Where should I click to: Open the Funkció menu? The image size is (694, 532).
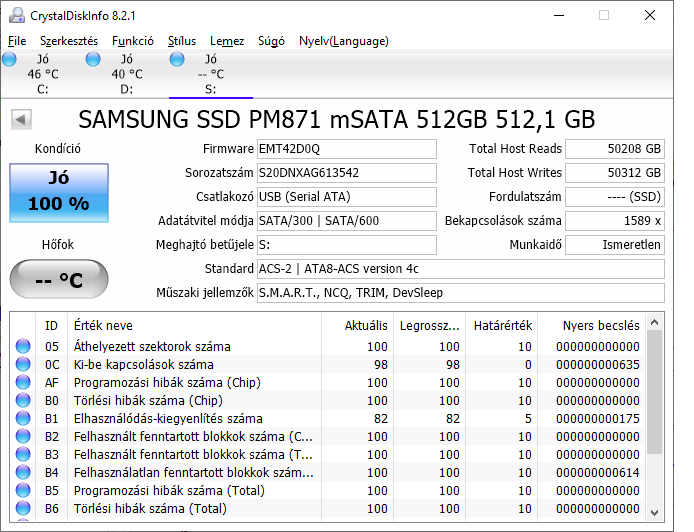coord(133,41)
